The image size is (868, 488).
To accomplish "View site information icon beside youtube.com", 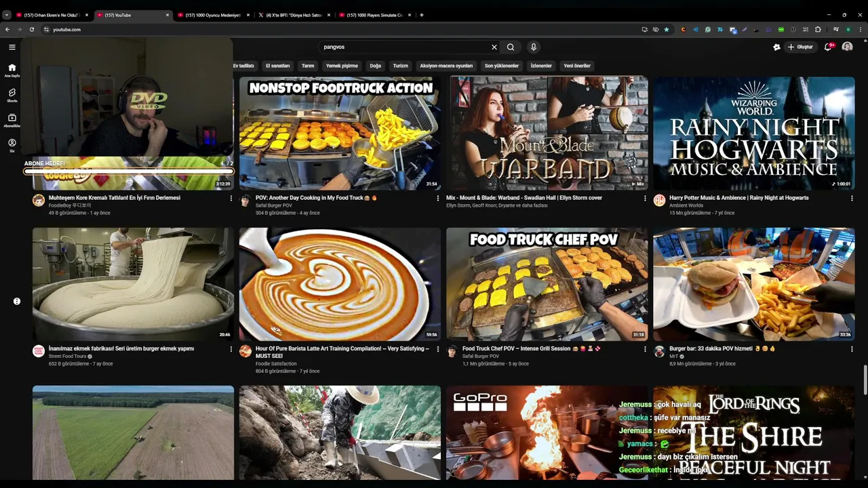I will click(47, 29).
